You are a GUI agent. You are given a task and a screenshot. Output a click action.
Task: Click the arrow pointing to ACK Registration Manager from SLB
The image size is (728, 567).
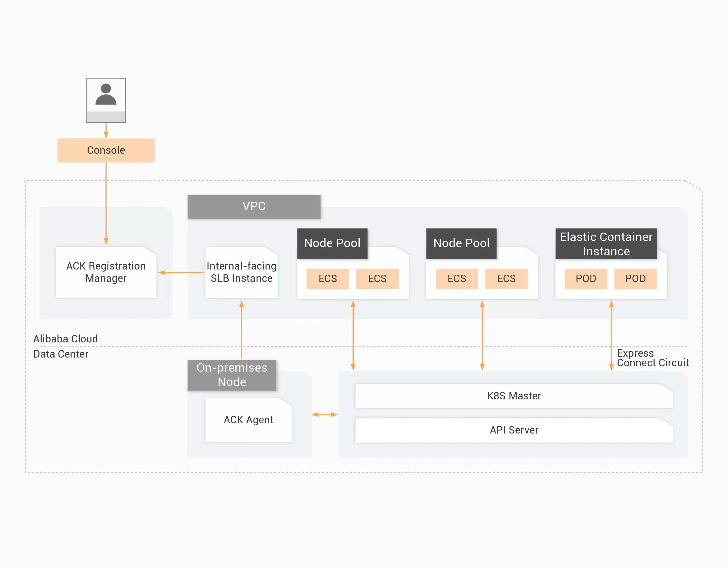point(181,273)
